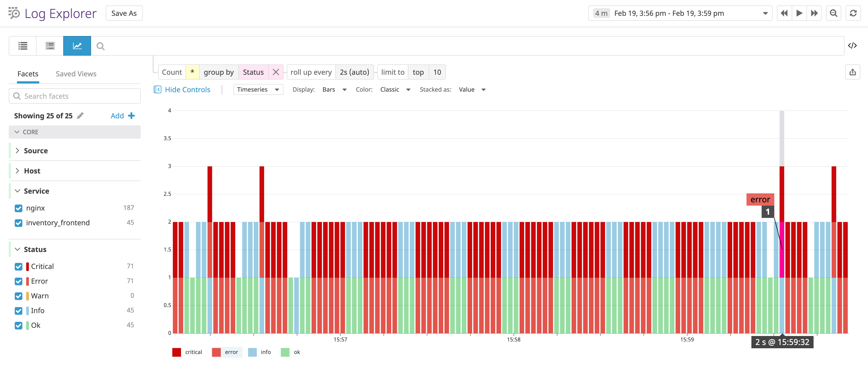Switch to the list view icon
This screenshot has height=366, width=868.
tap(22, 46)
